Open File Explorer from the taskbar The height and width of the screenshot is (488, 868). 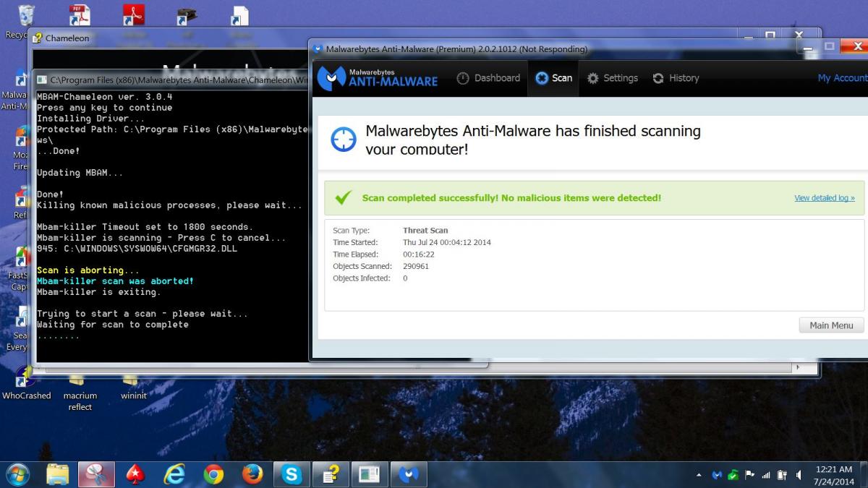pos(57,474)
